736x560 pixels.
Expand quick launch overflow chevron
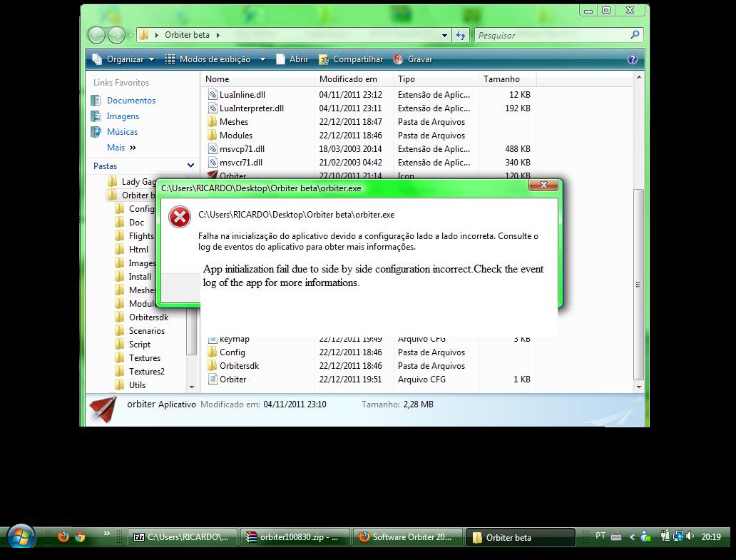(x=106, y=533)
